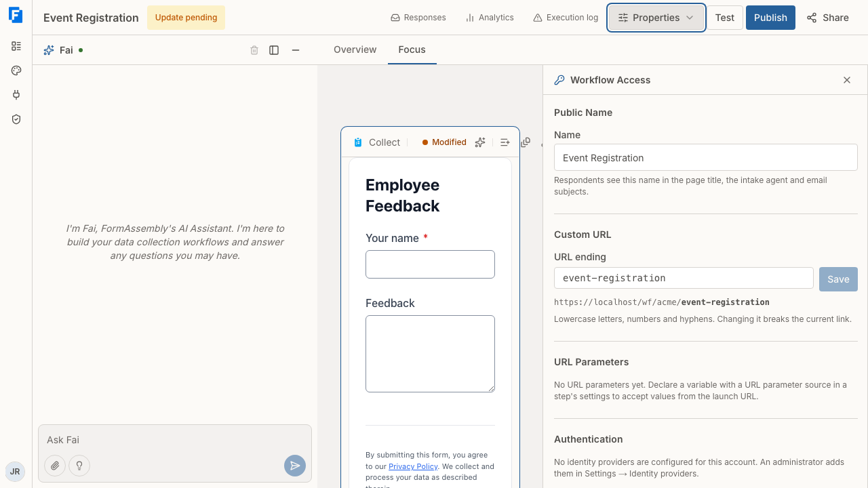Image resolution: width=868 pixels, height=488 pixels.
Task: Click the URL ending input field
Action: pyautogui.click(x=684, y=278)
